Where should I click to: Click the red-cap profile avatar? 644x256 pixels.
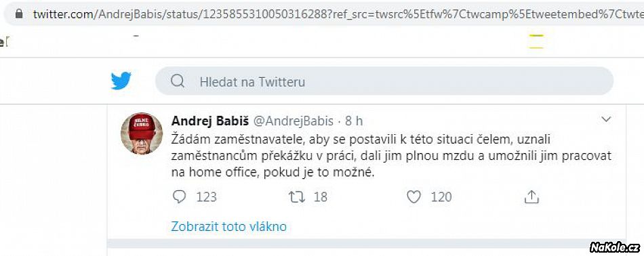click(x=142, y=133)
